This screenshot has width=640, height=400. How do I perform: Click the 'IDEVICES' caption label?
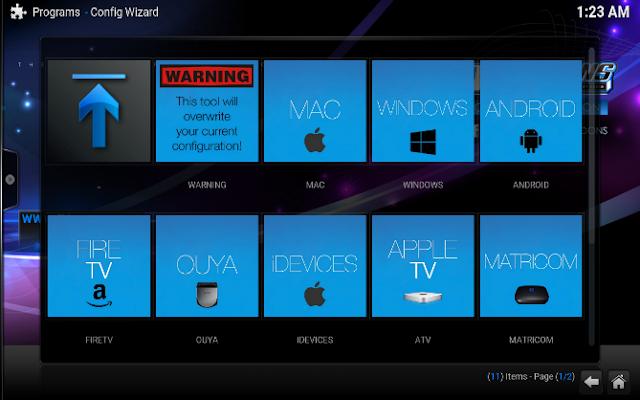315,340
